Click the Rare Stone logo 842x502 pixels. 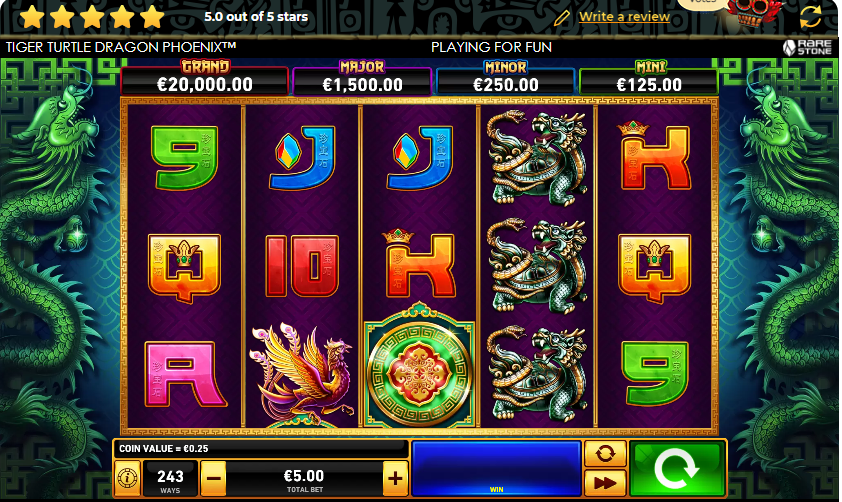pyautogui.click(x=807, y=47)
